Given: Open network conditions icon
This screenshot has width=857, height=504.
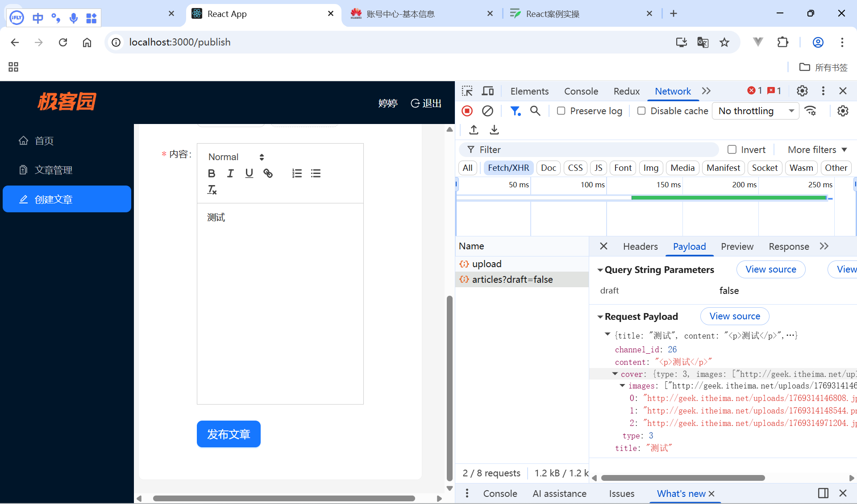Looking at the screenshot, I should click(810, 111).
